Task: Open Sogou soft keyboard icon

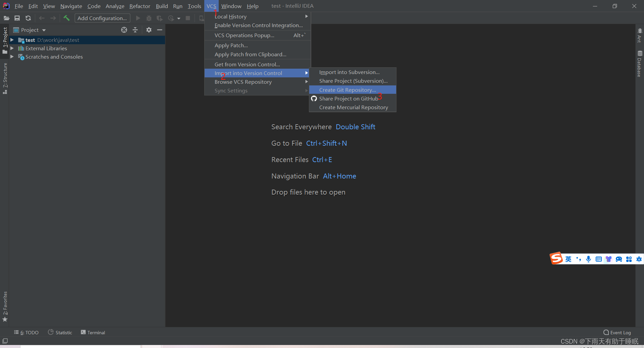Action: coord(598,259)
